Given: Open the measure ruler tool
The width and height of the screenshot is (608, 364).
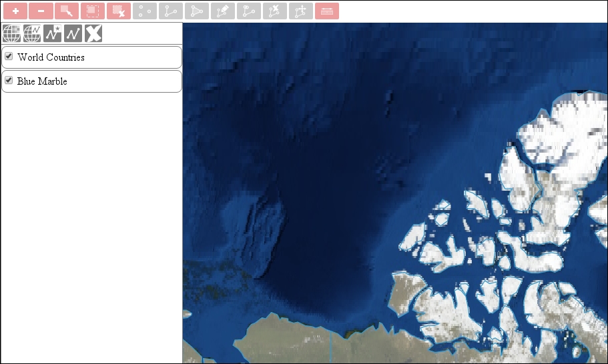Looking at the screenshot, I should point(327,11).
